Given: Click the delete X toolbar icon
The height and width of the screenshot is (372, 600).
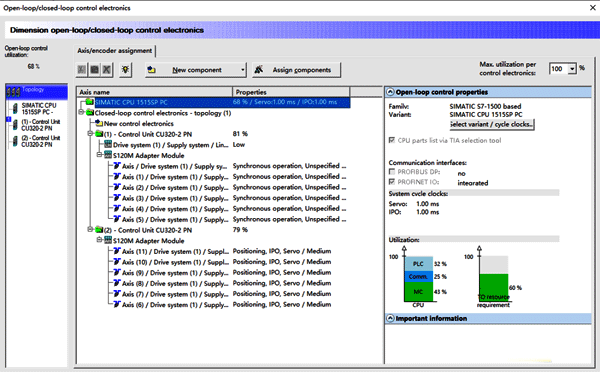Looking at the screenshot, I should pyautogui.click(x=107, y=70).
